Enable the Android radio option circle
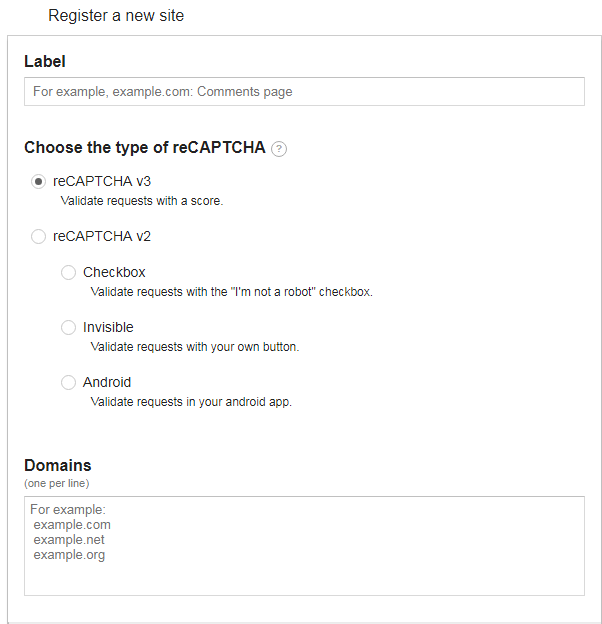The height and width of the screenshot is (624, 602). 69,382
